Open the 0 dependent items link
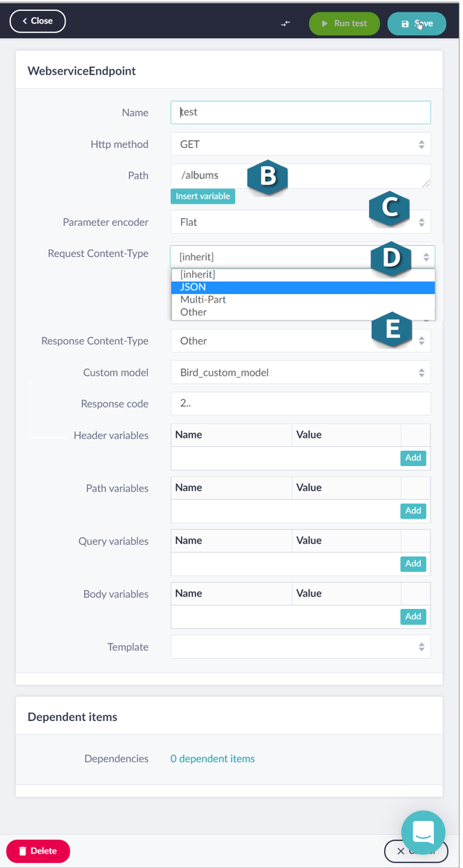 click(x=213, y=759)
